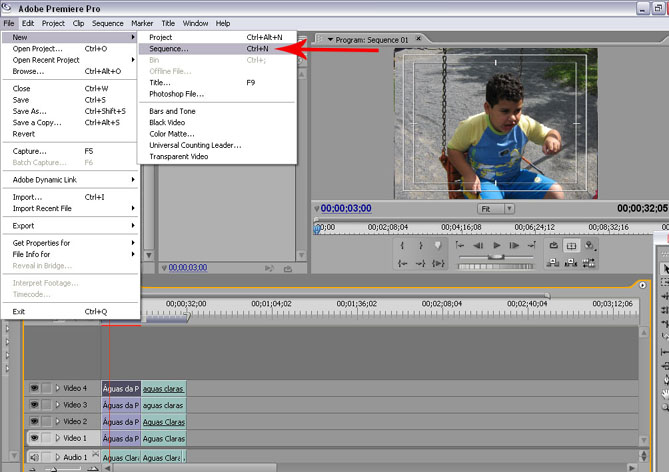
Task: Expand the Audio 1 track triangle
Action: (x=57, y=457)
